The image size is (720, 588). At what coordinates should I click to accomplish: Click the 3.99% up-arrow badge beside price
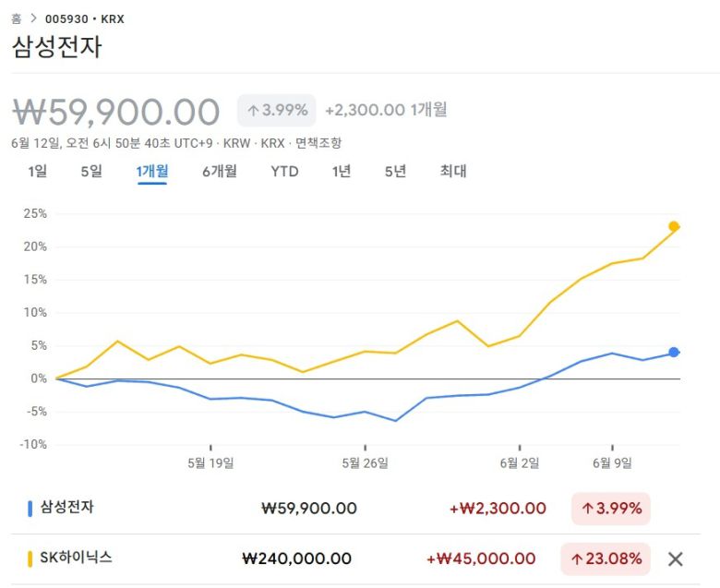click(x=276, y=110)
